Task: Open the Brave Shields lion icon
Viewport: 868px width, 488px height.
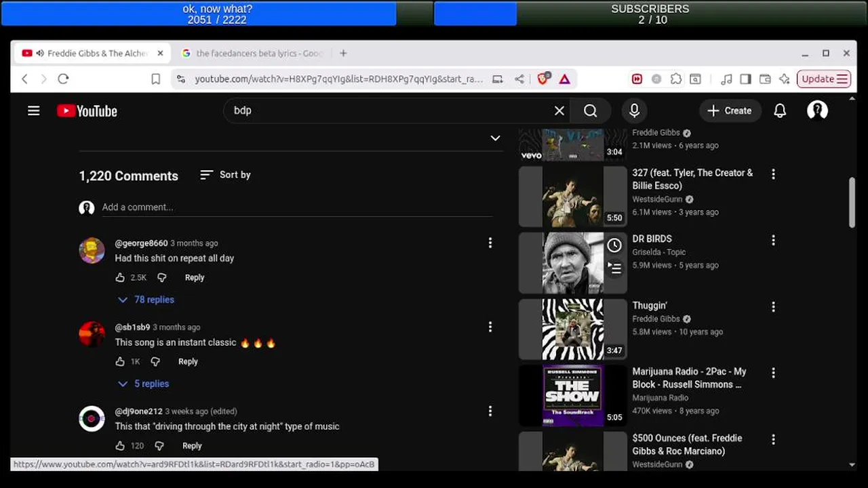Action: (x=542, y=79)
